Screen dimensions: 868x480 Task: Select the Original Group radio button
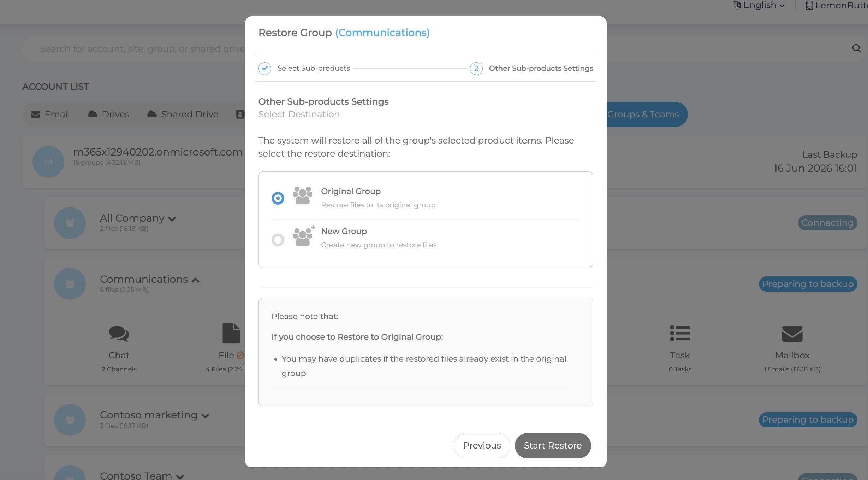tap(278, 198)
